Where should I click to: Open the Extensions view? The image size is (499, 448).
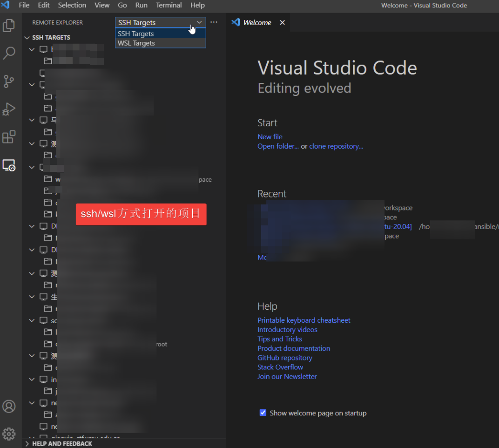click(9, 137)
